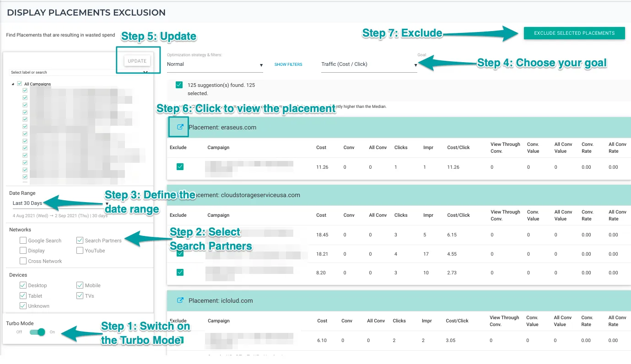Toggle the Turbo Mode switch
631x364 pixels.
(x=38, y=332)
